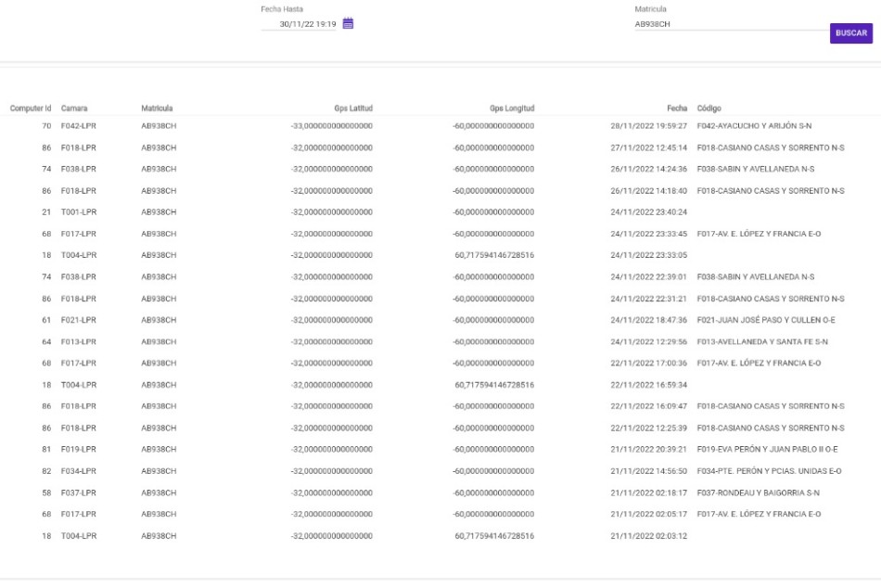
Task: Sort by Computer Id column header
Action: point(30,109)
